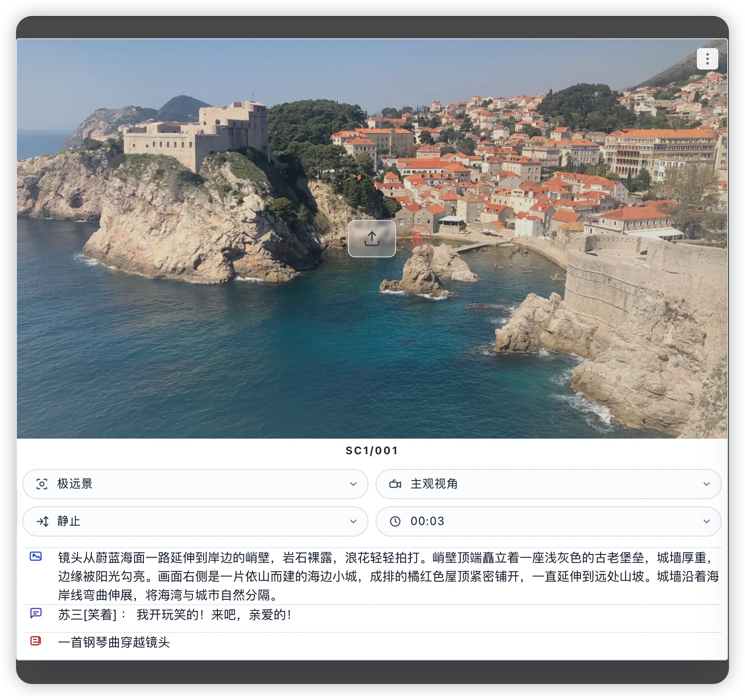This screenshot has height=700, width=745.
Task: Click the camera icon beside 主观视角
Action: [x=395, y=484]
